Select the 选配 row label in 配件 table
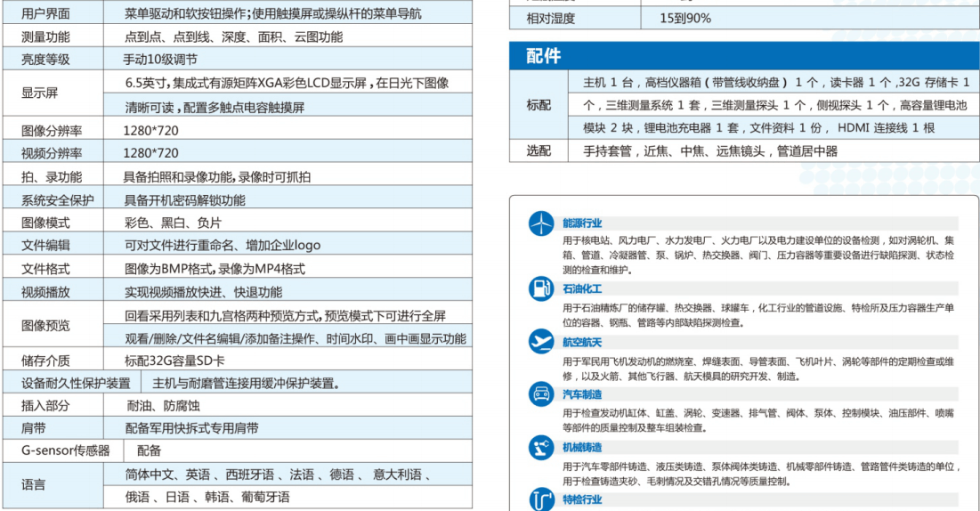Image resolution: width=980 pixels, height=511 pixels. [539, 151]
